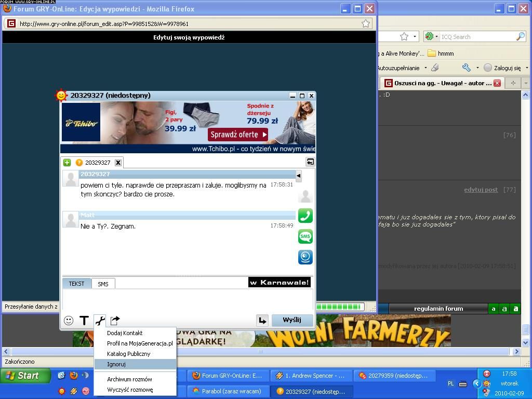
Task: Start a webcam session with the blue camera icon
Action: pyautogui.click(x=305, y=257)
